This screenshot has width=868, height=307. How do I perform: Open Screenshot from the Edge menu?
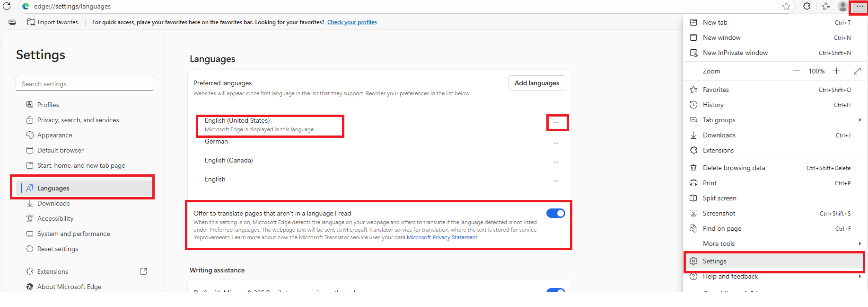coord(718,213)
